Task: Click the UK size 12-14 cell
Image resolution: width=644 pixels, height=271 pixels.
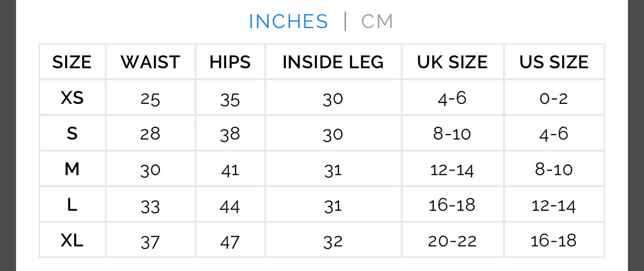Action: pyautogui.click(x=452, y=170)
